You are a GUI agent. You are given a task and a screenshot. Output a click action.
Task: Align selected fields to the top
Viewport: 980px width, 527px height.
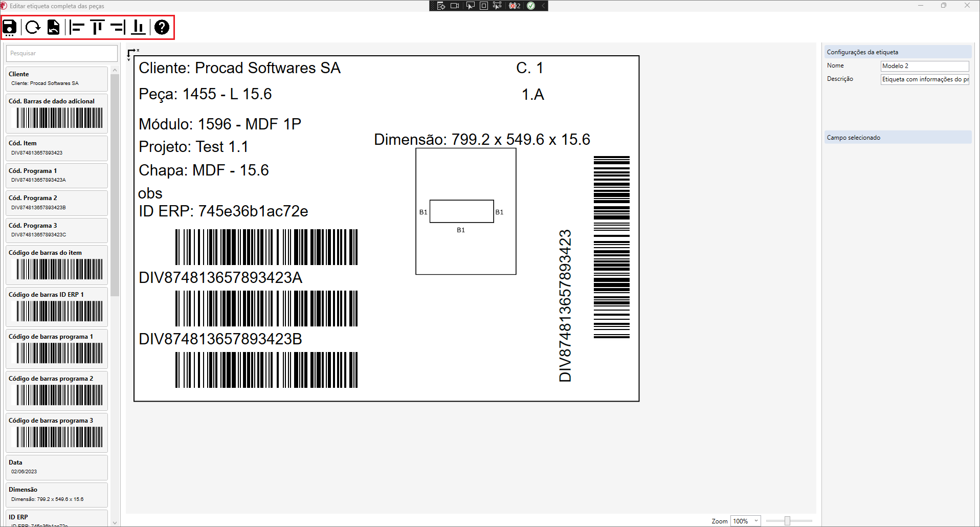tap(97, 27)
